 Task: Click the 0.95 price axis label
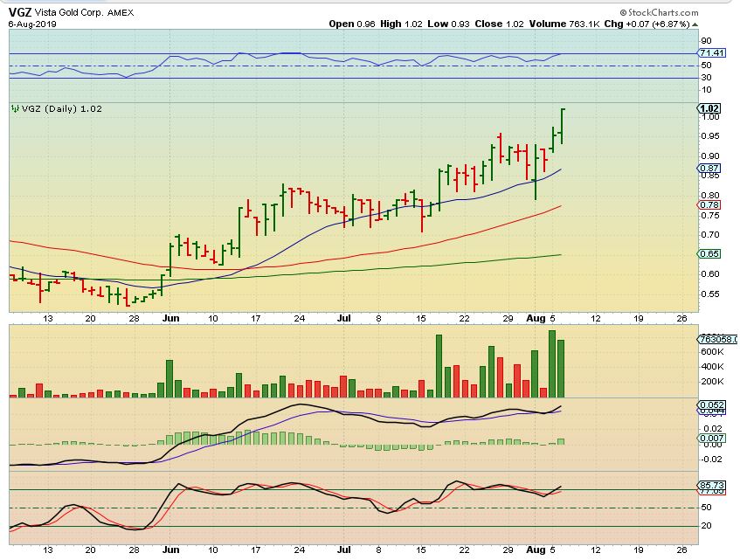tap(709, 136)
